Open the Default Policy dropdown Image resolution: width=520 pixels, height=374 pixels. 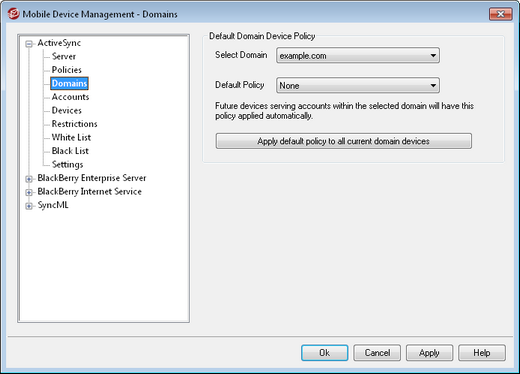click(358, 85)
